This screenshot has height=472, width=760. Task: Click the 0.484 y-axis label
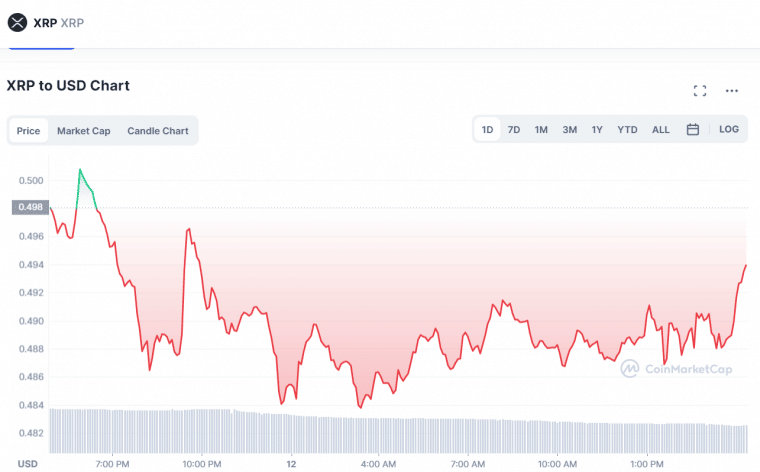pos(31,405)
